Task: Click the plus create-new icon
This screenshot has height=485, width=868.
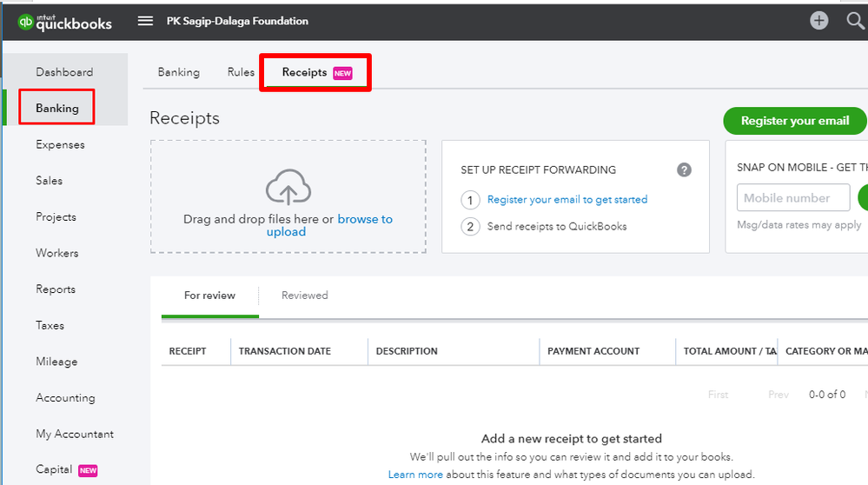Action: point(819,21)
